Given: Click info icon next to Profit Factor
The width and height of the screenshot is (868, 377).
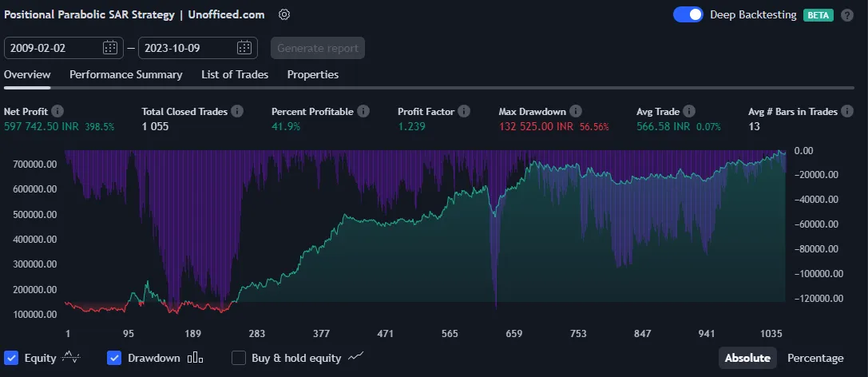Looking at the screenshot, I should point(464,112).
